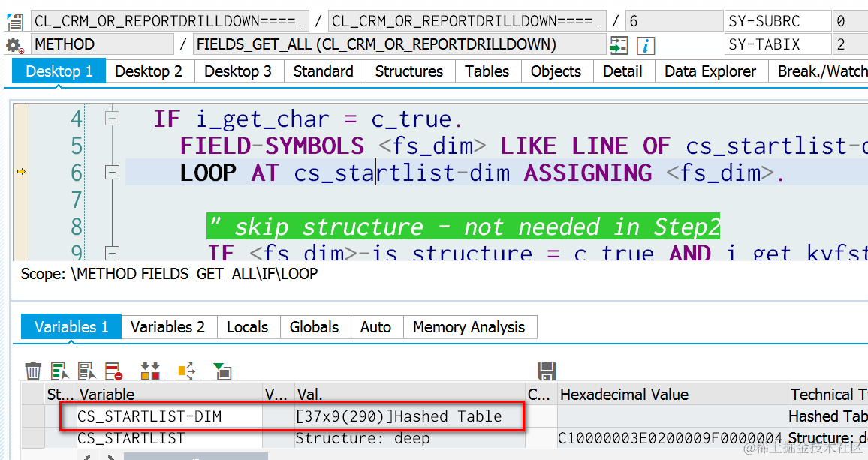Viewport: 868px width, 460px height.
Task: Click the gear icon next to METHOD
Action: point(14,45)
